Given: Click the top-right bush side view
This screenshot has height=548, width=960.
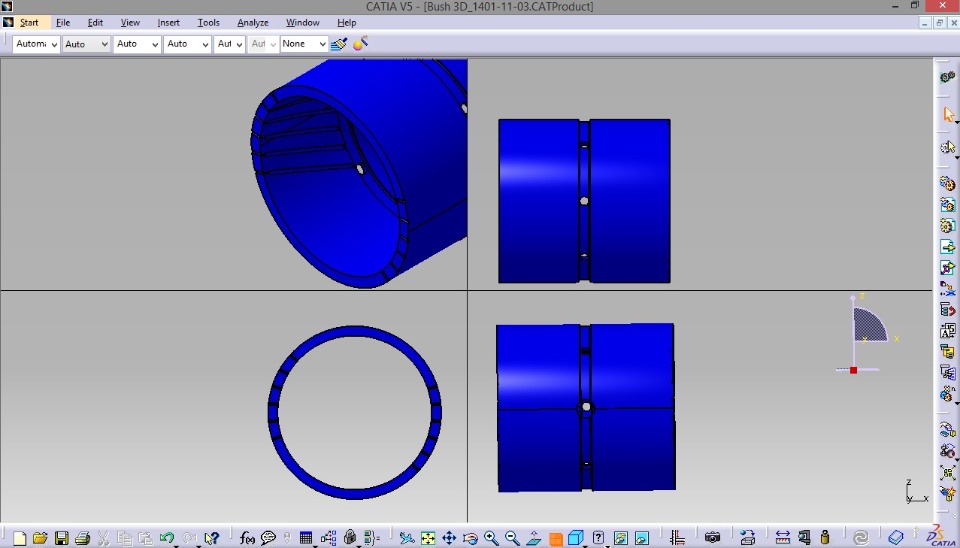Looking at the screenshot, I should [x=585, y=201].
